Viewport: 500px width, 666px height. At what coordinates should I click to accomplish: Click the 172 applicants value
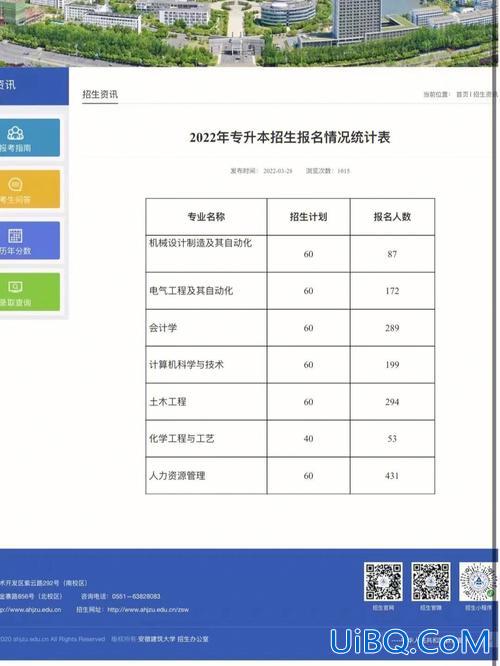pos(392,291)
